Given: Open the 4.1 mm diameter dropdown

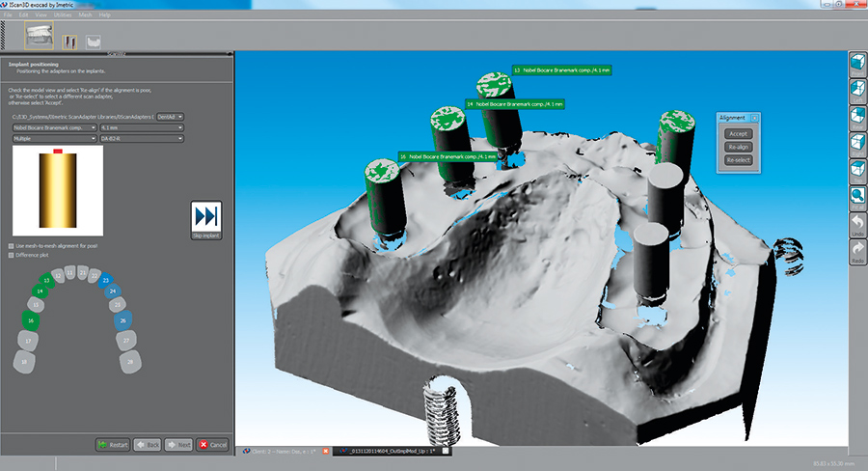Looking at the screenshot, I should click(x=141, y=128).
